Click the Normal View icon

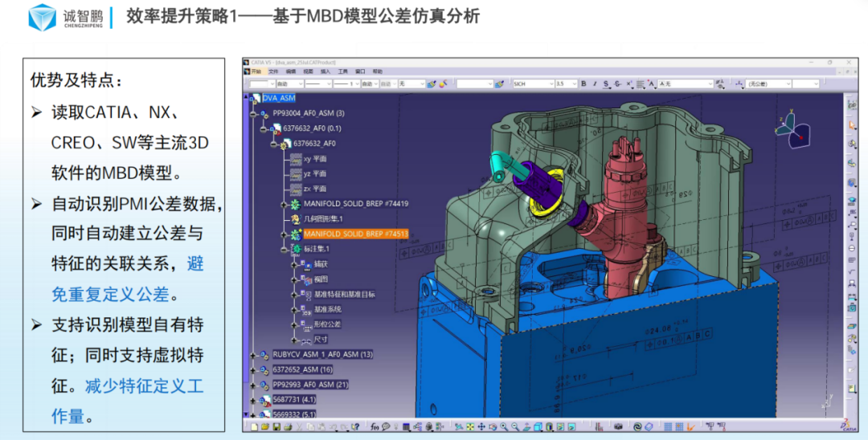526,426
